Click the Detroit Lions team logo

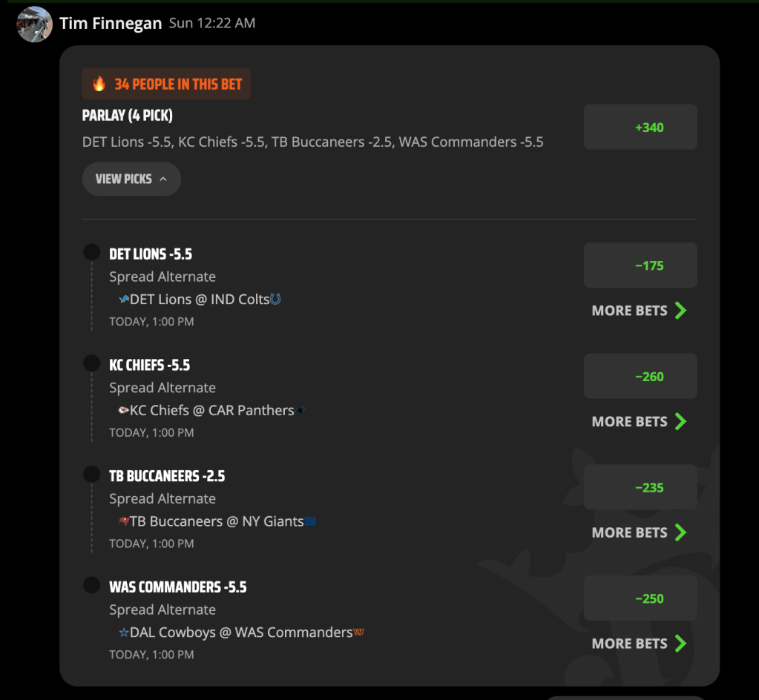point(124,300)
